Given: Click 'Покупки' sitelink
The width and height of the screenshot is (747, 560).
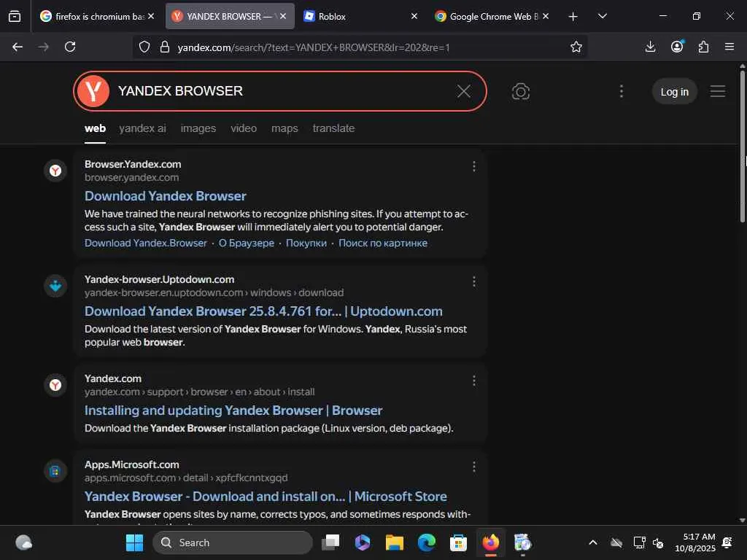Looking at the screenshot, I should click(306, 243).
